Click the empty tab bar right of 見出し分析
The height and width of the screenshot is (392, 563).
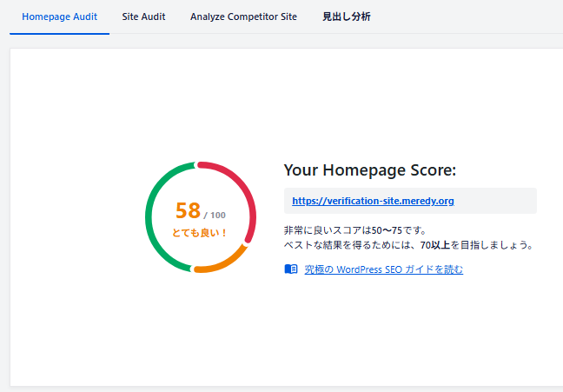point(469,17)
